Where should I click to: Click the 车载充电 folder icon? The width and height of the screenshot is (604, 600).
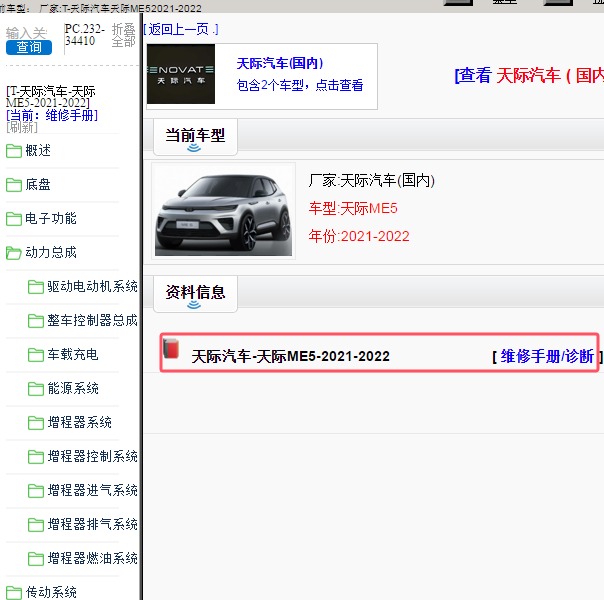pos(36,354)
